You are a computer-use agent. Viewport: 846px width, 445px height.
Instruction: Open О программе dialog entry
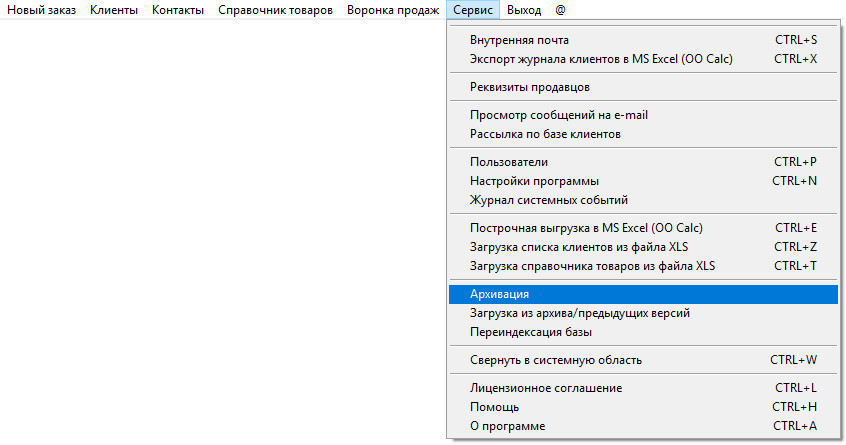point(507,426)
